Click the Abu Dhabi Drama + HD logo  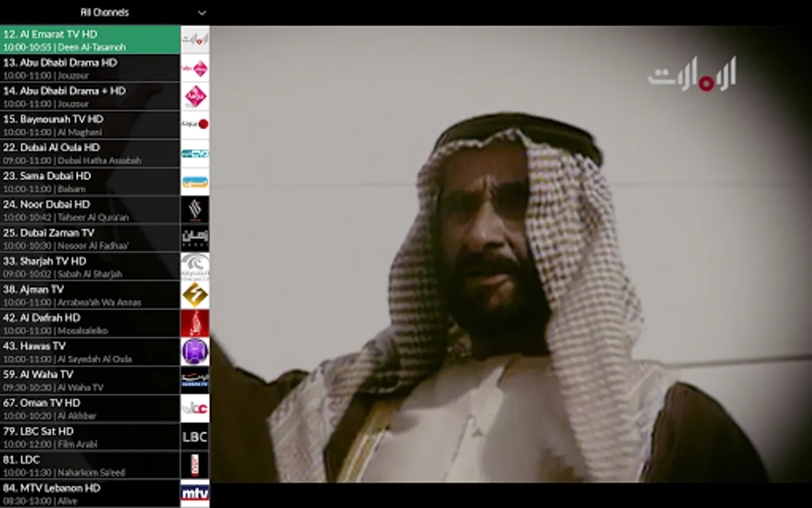point(195,97)
